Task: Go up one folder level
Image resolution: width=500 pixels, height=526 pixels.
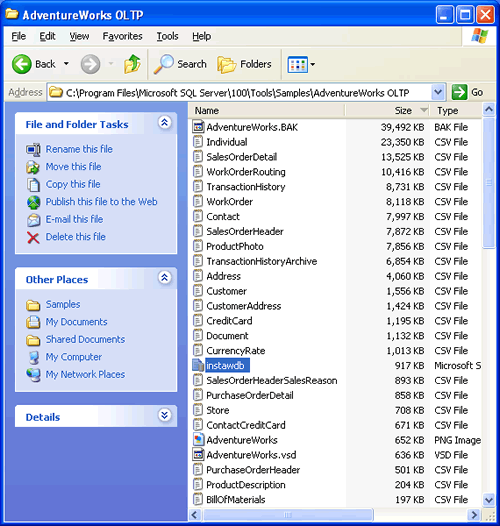Action: [x=132, y=64]
